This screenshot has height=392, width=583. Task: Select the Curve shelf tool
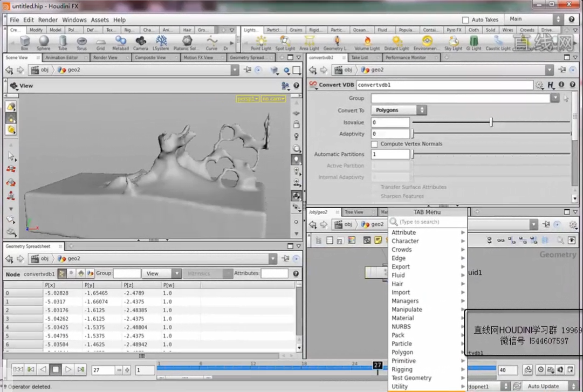211,43
